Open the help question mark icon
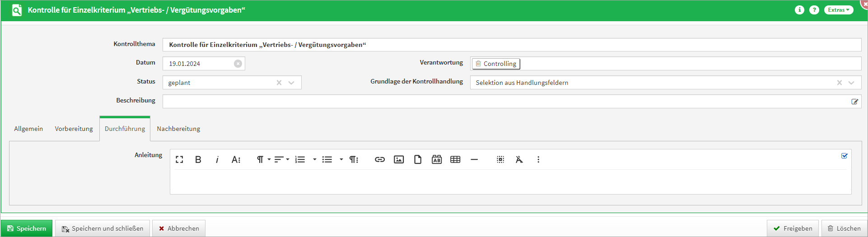 pyautogui.click(x=814, y=10)
